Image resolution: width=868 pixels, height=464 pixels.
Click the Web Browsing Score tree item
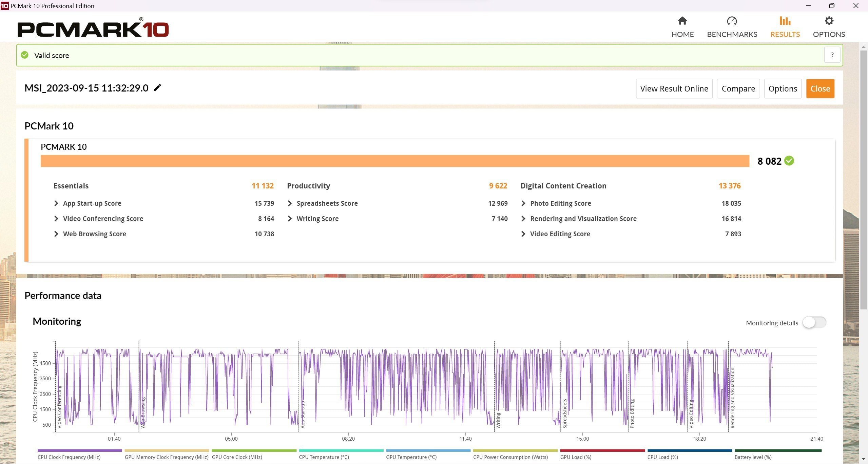[94, 234]
